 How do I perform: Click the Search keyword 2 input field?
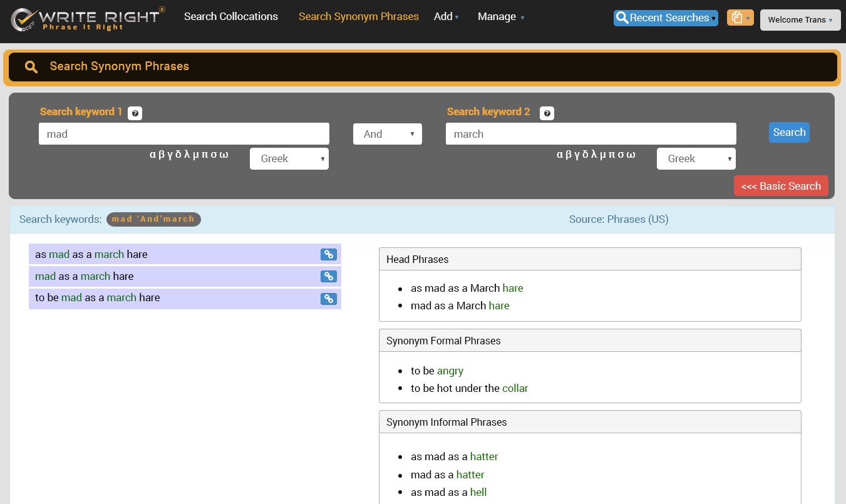591,134
